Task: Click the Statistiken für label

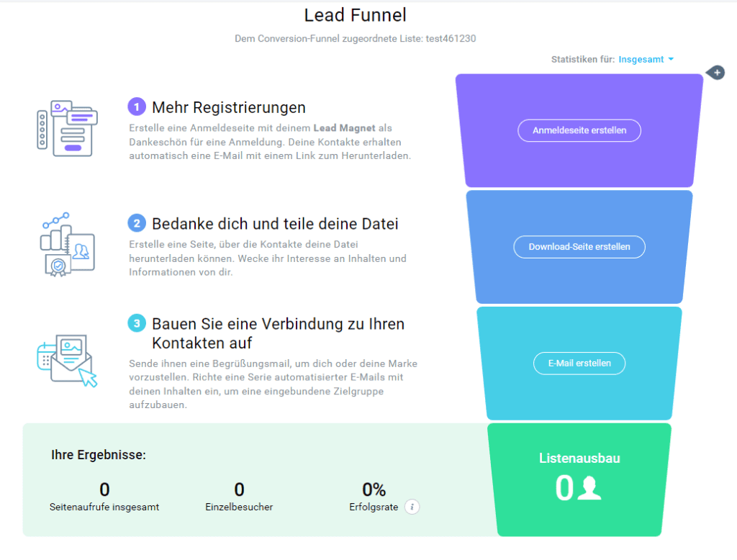Action: pos(583,59)
